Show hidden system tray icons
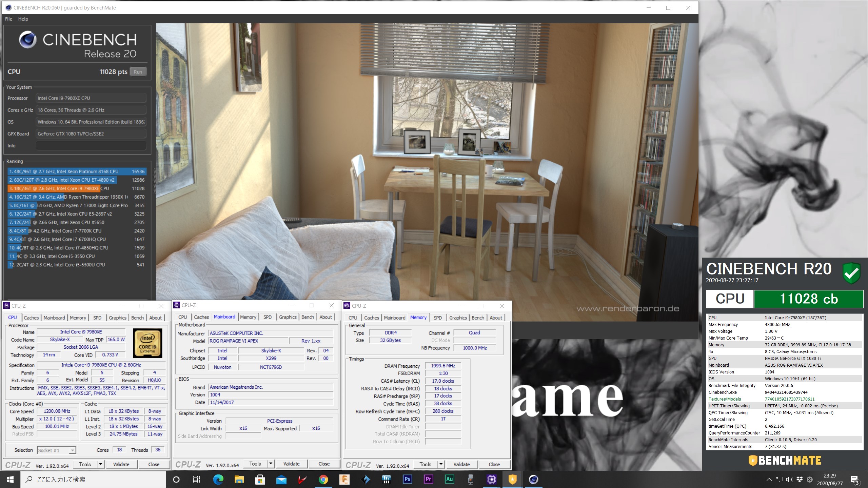 coord(769,480)
